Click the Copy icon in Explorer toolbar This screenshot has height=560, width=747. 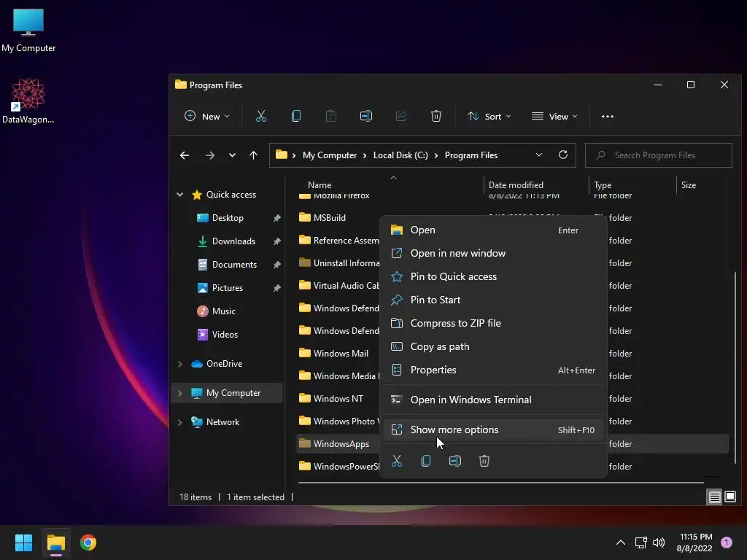(x=296, y=116)
